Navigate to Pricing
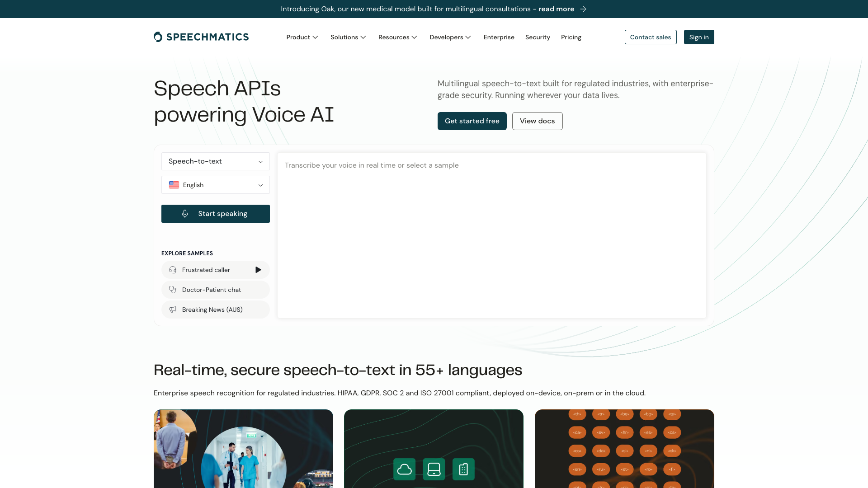 point(571,37)
